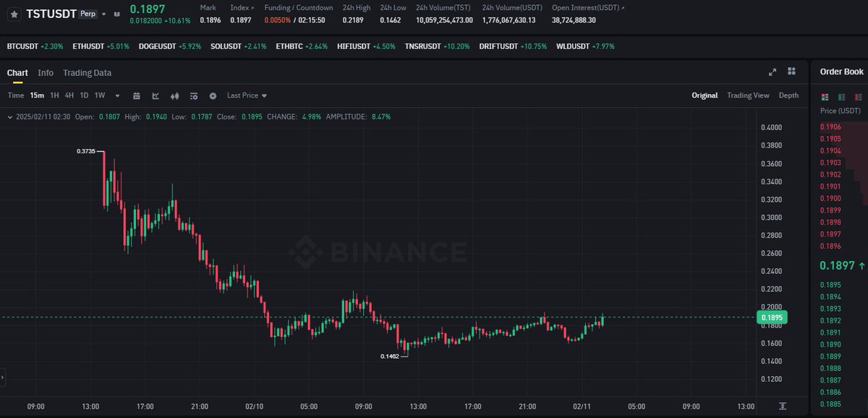Switch to the Trading Data tab
Image resolution: width=868 pixels, height=418 pixels.
[87, 72]
